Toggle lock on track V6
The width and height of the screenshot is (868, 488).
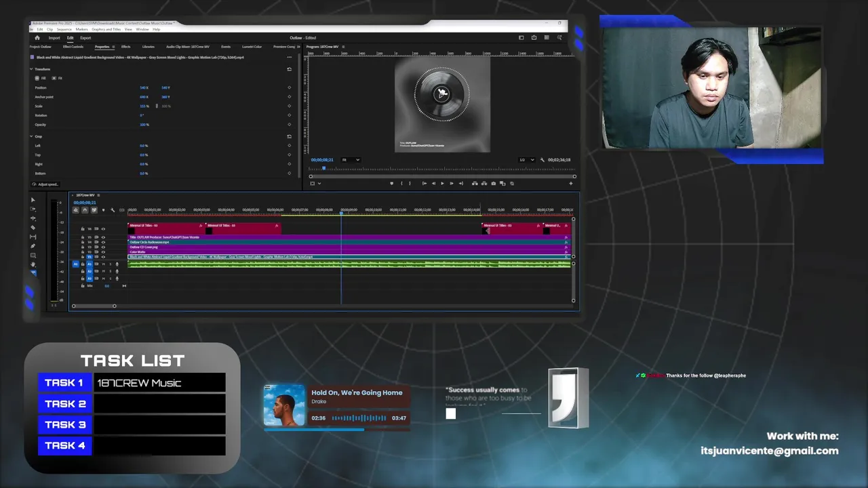pos(83,228)
